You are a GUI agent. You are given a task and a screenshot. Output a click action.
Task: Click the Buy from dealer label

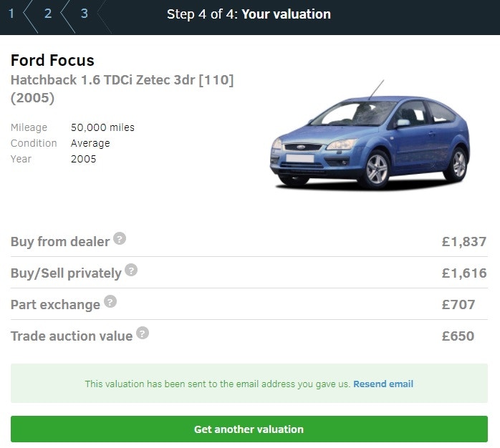click(60, 242)
